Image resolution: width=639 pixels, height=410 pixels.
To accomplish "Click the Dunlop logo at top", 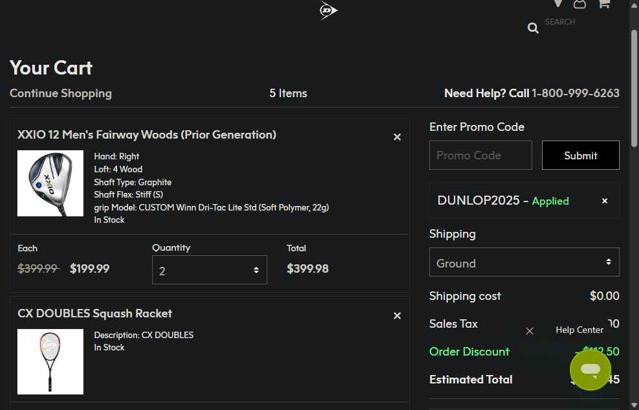I will (x=328, y=10).
